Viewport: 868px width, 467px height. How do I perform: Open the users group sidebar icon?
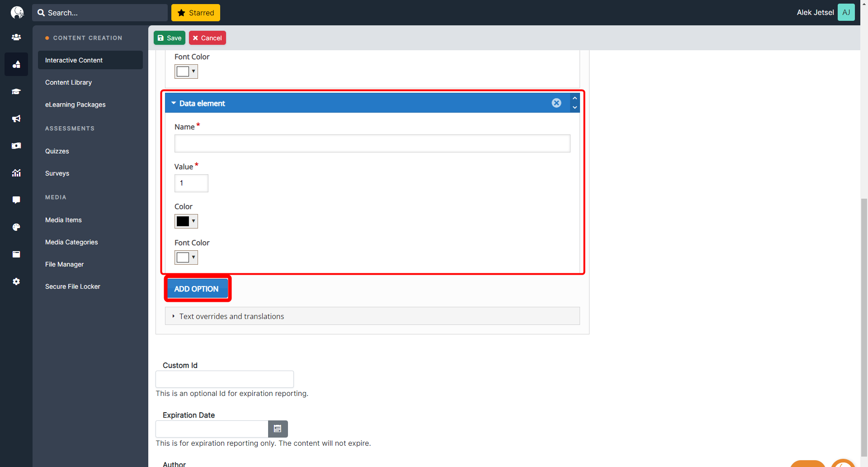[x=16, y=37]
